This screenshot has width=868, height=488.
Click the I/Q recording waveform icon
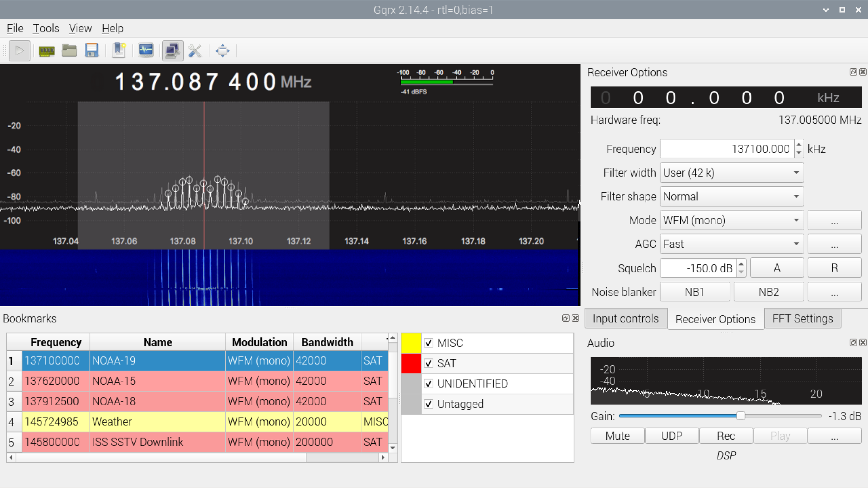(x=146, y=51)
